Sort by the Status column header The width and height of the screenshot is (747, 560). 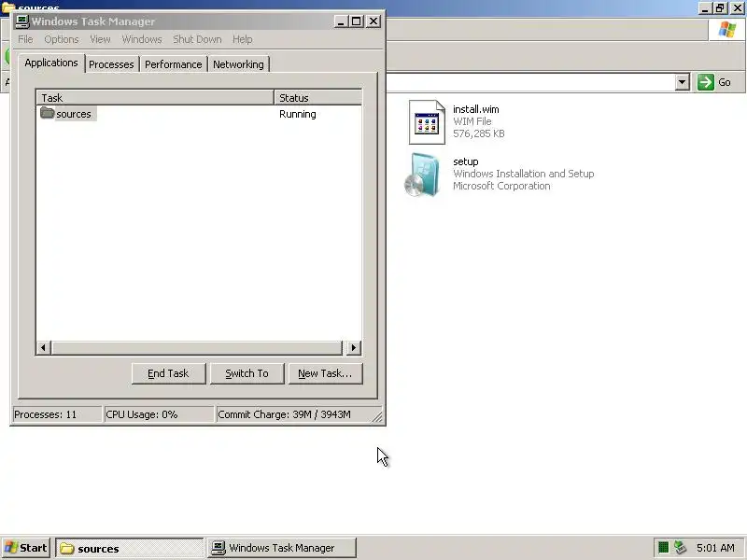pos(317,98)
